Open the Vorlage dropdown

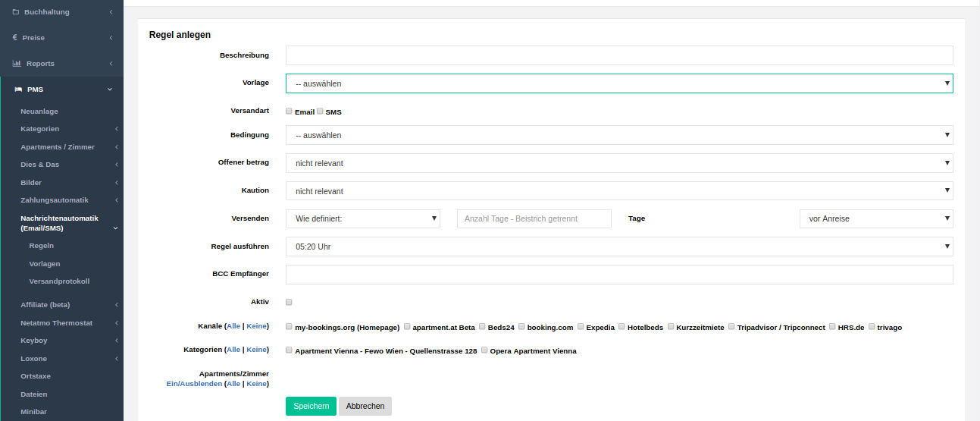click(x=619, y=83)
